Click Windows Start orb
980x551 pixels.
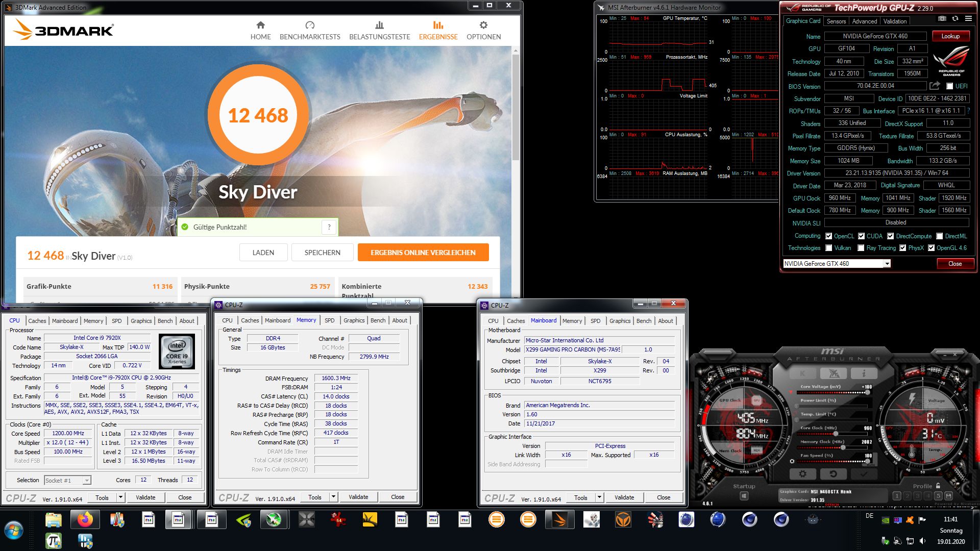(x=14, y=531)
